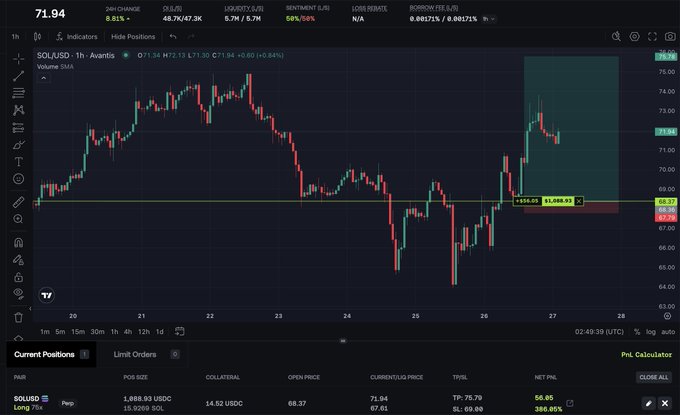Image resolution: width=680 pixels, height=415 pixels.
Task: Activate the zoom in tool
Action: [x=18, y=219]
